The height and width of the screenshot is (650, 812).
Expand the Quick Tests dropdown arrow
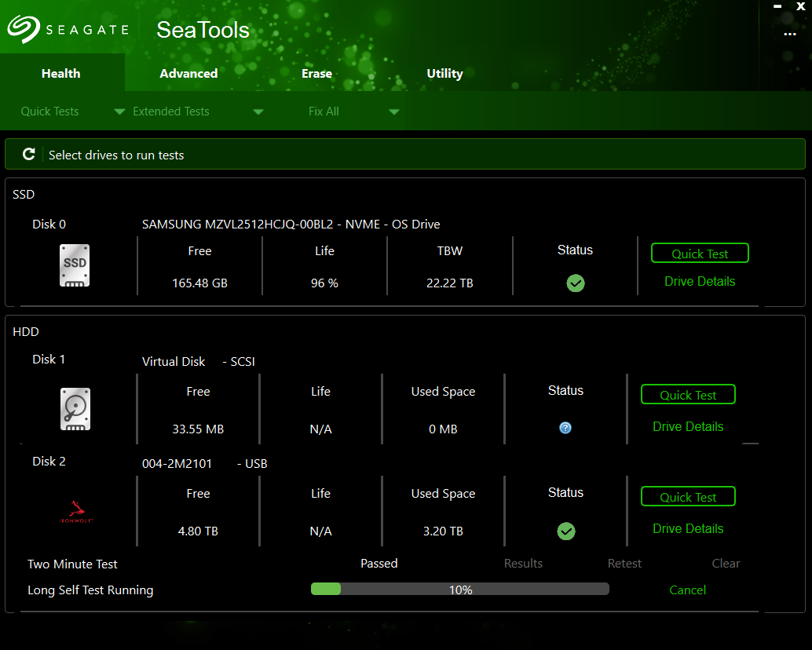[119, 111]
